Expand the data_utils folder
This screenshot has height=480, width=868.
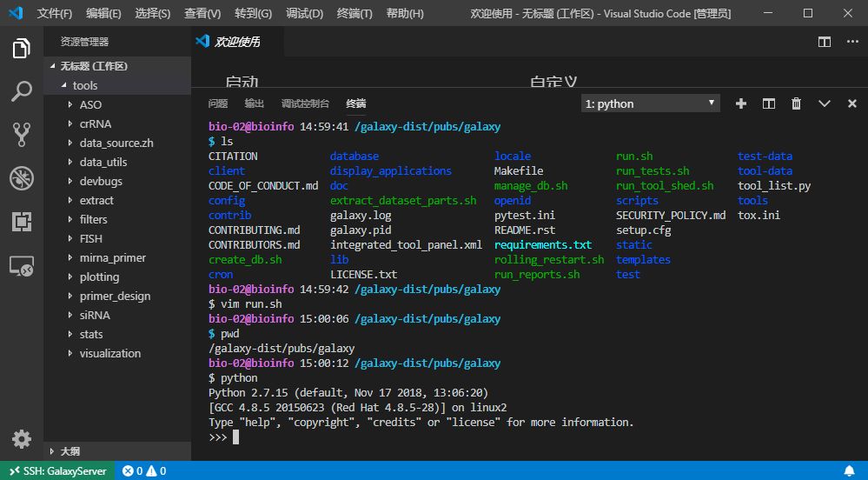(x=117, y=162)
